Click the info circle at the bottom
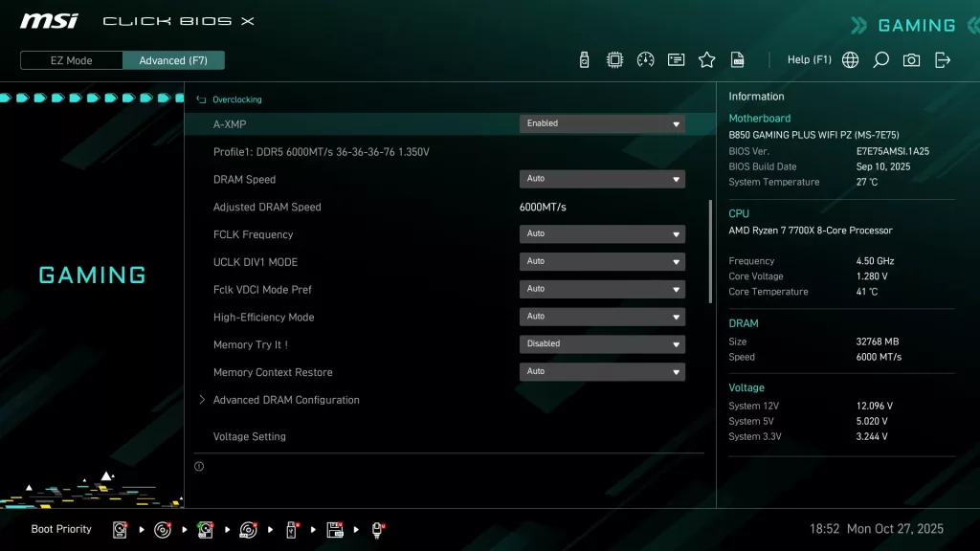The width and height of the screenshot is (980, 551). pos(199,466)
